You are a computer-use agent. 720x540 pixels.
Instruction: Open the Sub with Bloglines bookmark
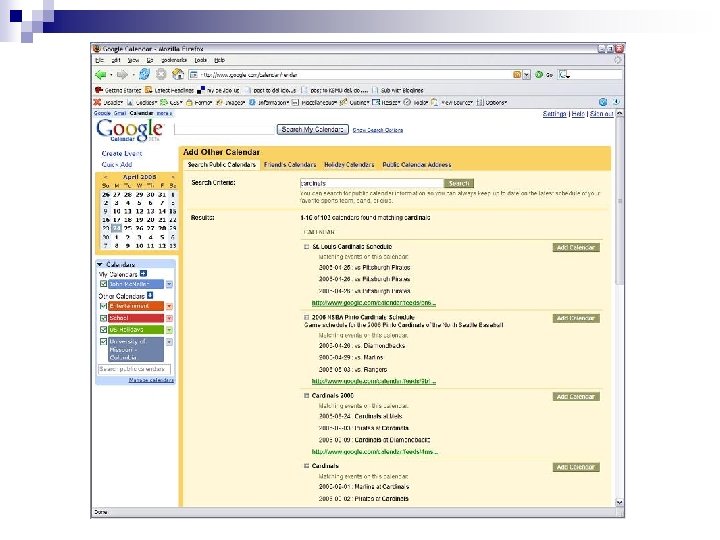398,90
